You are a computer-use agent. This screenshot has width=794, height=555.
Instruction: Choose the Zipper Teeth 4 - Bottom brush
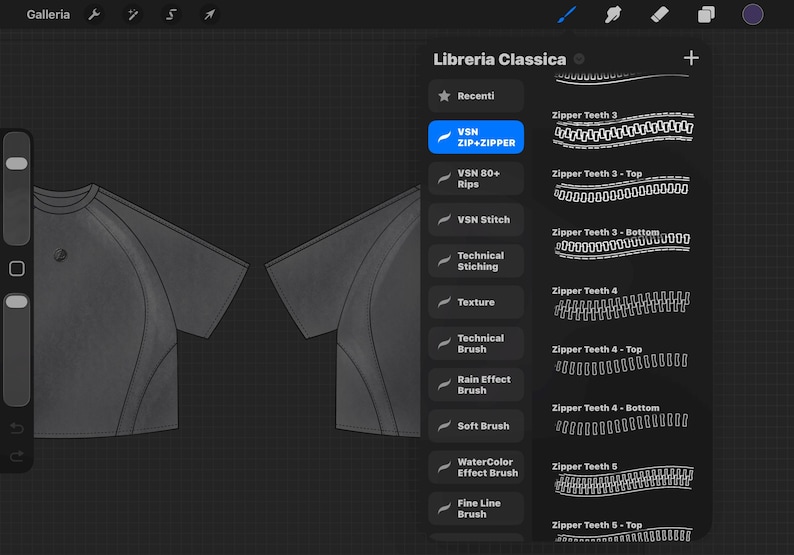tap(623, 421)
